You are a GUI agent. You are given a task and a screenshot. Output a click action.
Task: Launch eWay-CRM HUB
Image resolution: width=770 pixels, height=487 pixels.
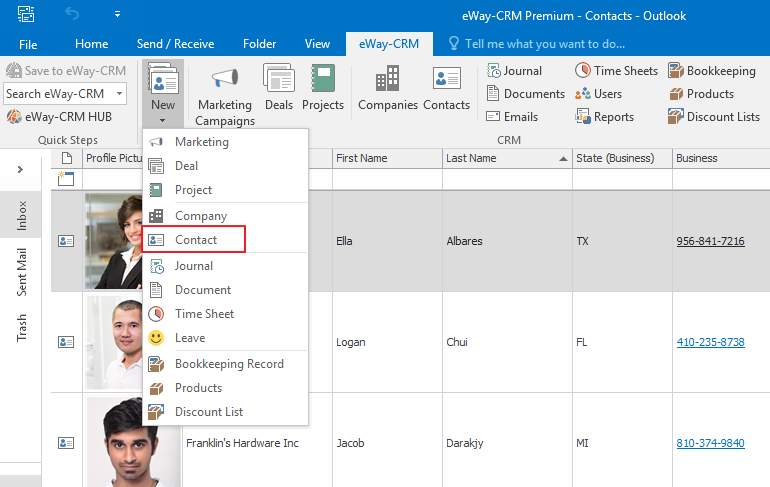59,117
